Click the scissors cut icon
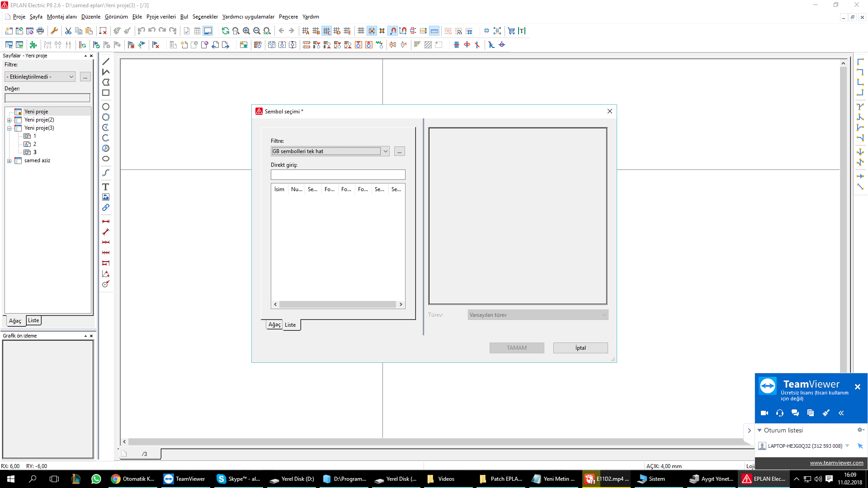Viewport: 868px width, 488px height. coord(68,31)
